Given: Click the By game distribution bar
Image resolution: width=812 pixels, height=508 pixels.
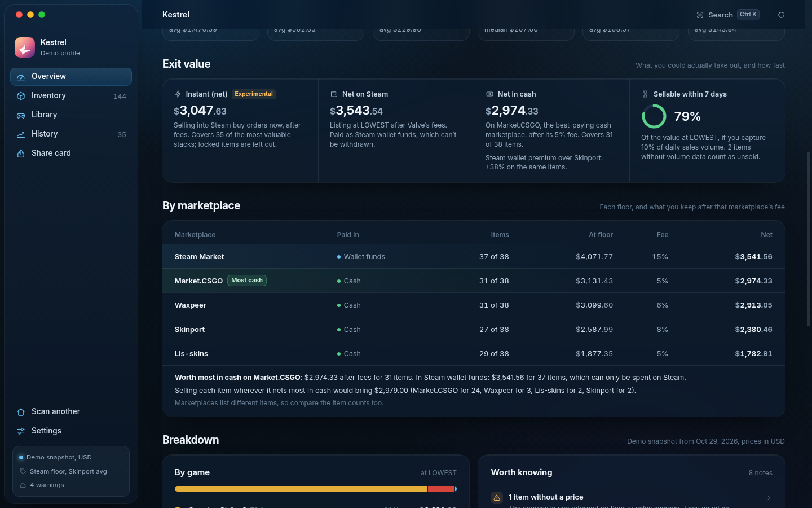Looking at the screenshot, I should tap(316, 489).
